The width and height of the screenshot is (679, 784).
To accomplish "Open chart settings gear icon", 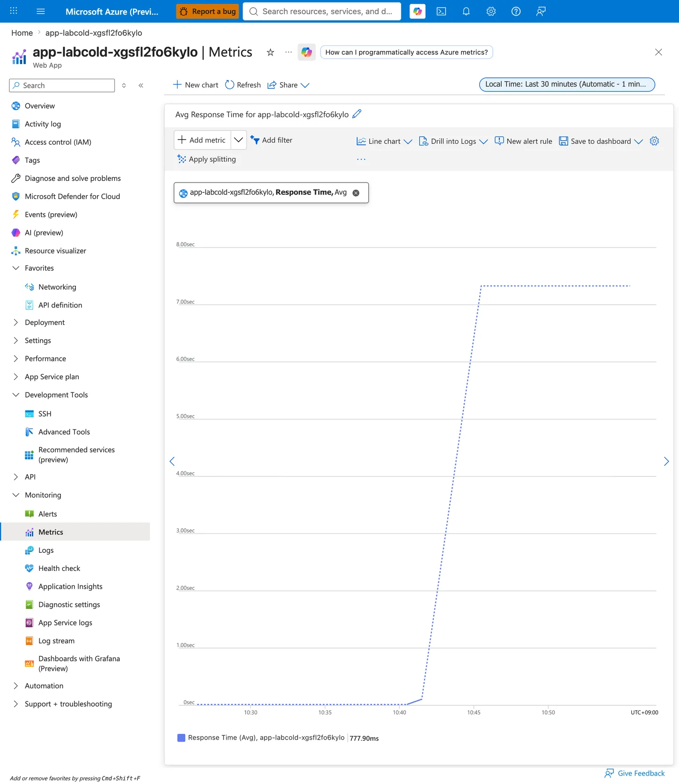I will pyautogui.click(x=654, y=141).
